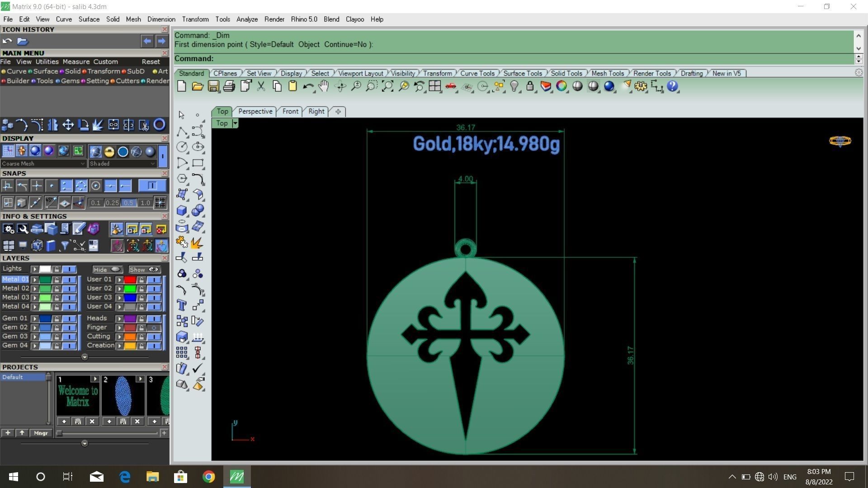The width and height of the screenshot is (868, 488).
Task: Click the Print icon in toolbar
Action: click(x=229, y=86)
